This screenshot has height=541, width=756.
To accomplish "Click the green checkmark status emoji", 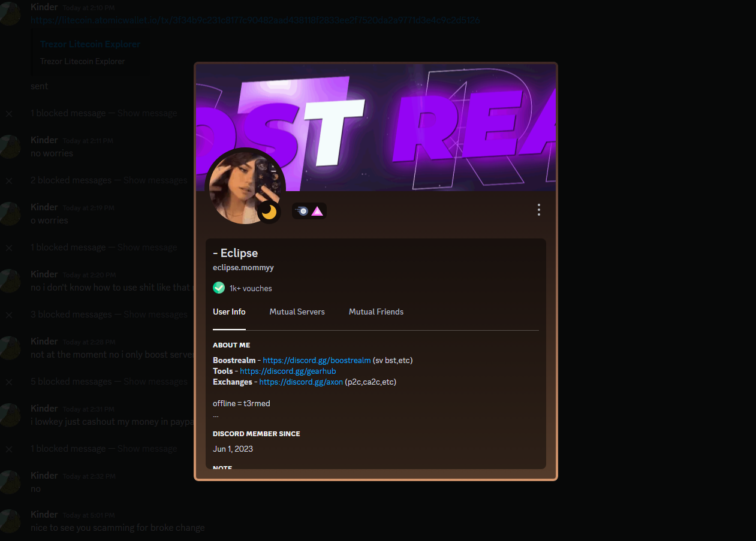I will 219,288.
